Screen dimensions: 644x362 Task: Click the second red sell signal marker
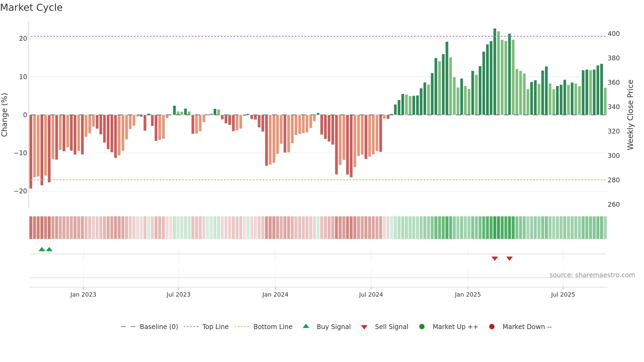pos(510,258)
